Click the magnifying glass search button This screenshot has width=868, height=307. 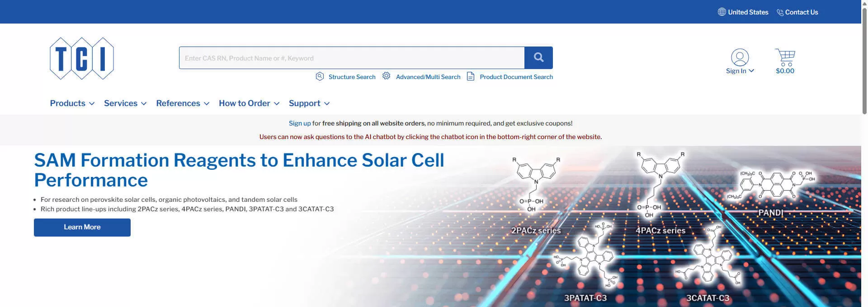point(538,58)
